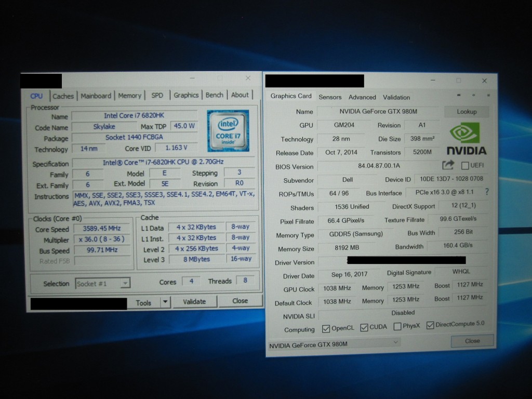Close the GPU-Z window with X
This screenshot has width=532, height=399.
click(485, 81)
